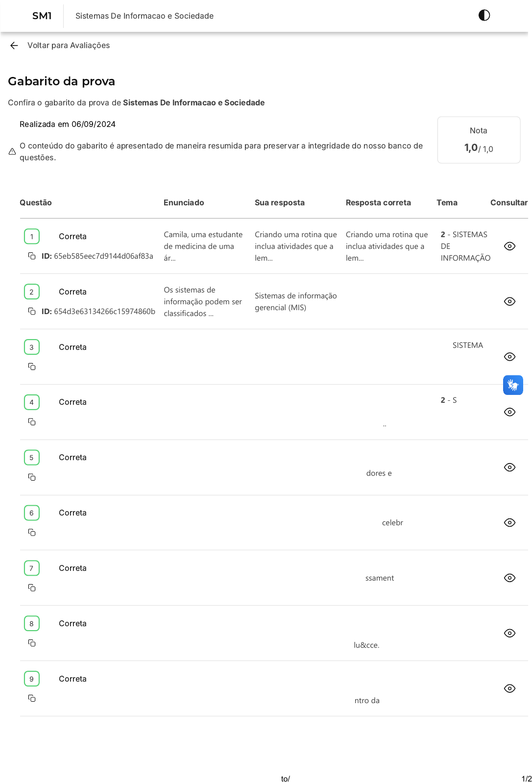Select the question 4 number badge
Image resolution: width=532 pixels, height=782 pixels.
click(x=32, y=402)
